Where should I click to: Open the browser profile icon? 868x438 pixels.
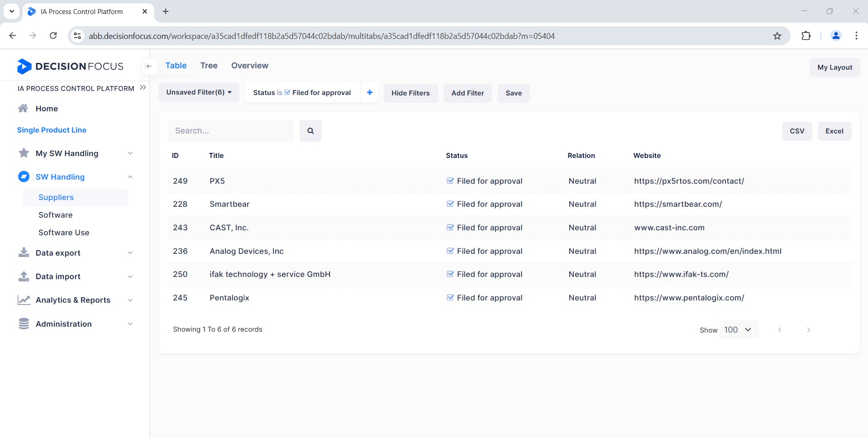pos(836,36)
